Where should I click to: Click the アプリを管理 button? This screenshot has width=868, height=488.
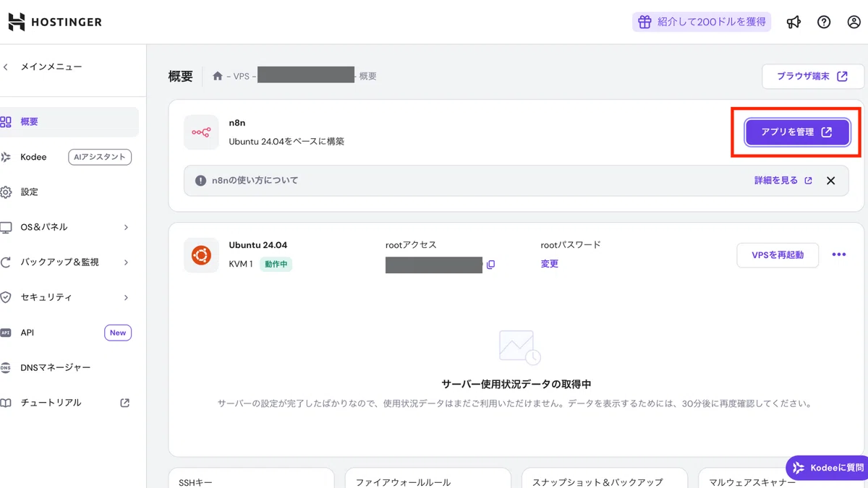point(797,132)
